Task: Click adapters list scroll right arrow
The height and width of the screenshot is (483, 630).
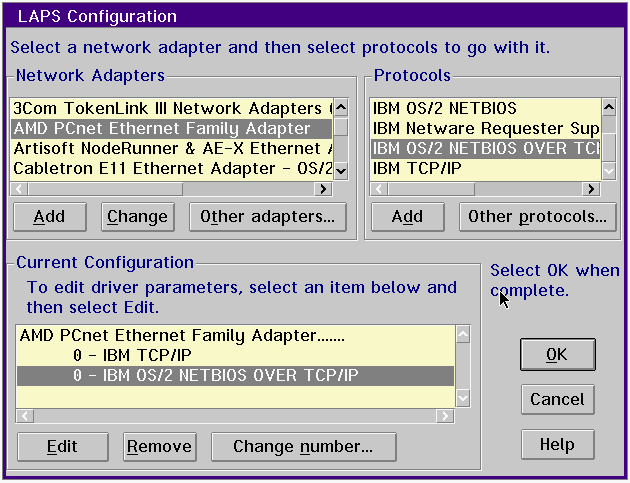Action: 323,189
